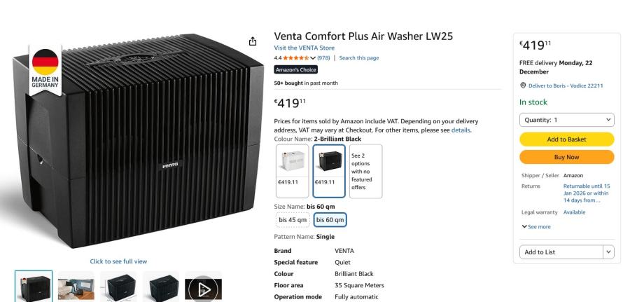644x302 pixels.
Task: Expand the Add to List arrow
Action: point(609,252)
